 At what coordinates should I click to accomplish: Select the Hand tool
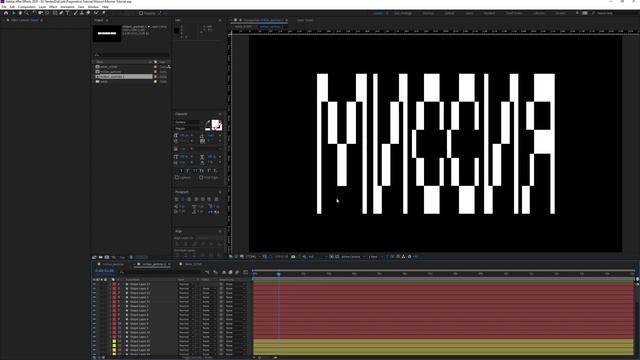20,13
